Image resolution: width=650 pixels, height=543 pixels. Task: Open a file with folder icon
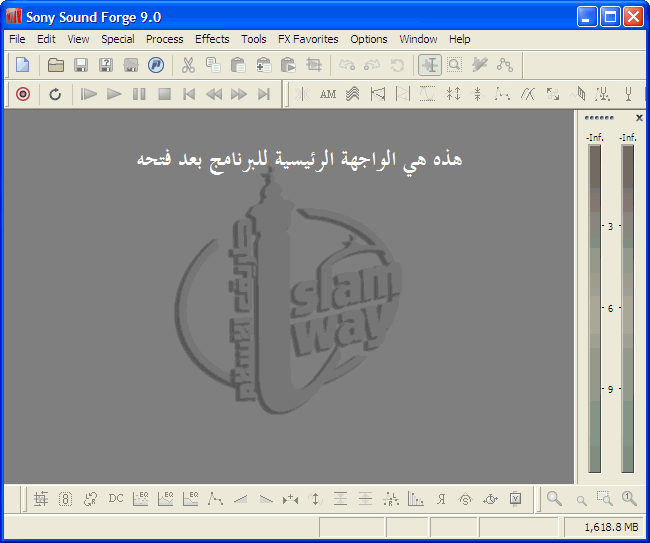[x=56, y=65]
